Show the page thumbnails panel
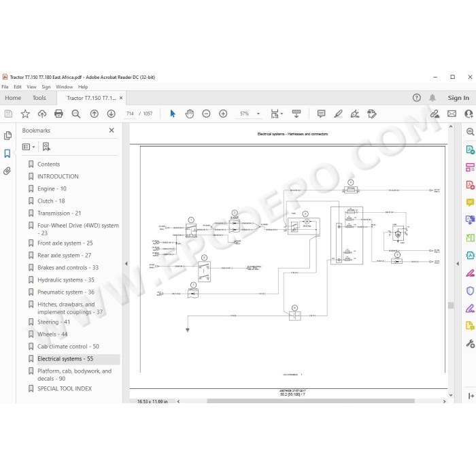This screenshot has height=476, width=476. [7, 135]
